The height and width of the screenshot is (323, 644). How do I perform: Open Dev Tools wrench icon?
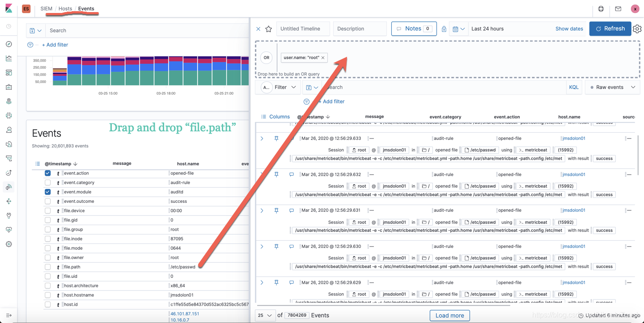8,215
